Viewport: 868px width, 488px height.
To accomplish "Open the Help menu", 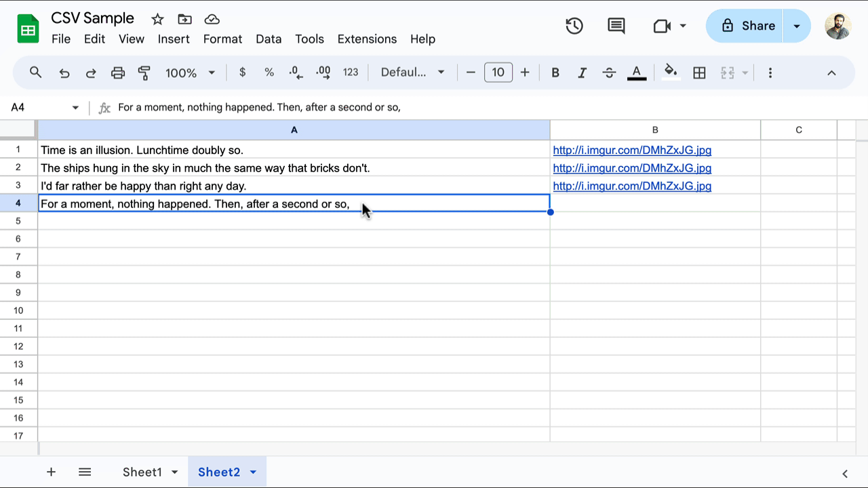I will (422, 39).
